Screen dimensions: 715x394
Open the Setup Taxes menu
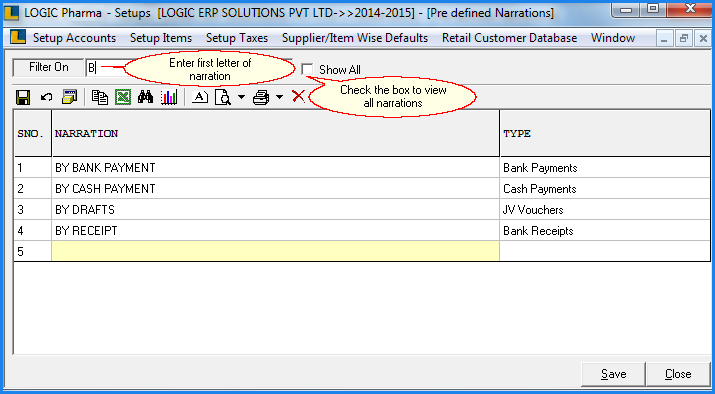coord(237,38)
